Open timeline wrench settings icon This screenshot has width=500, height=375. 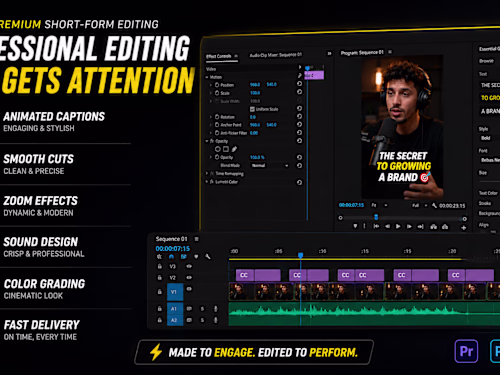pyautogui.click(x=208, y=257)
